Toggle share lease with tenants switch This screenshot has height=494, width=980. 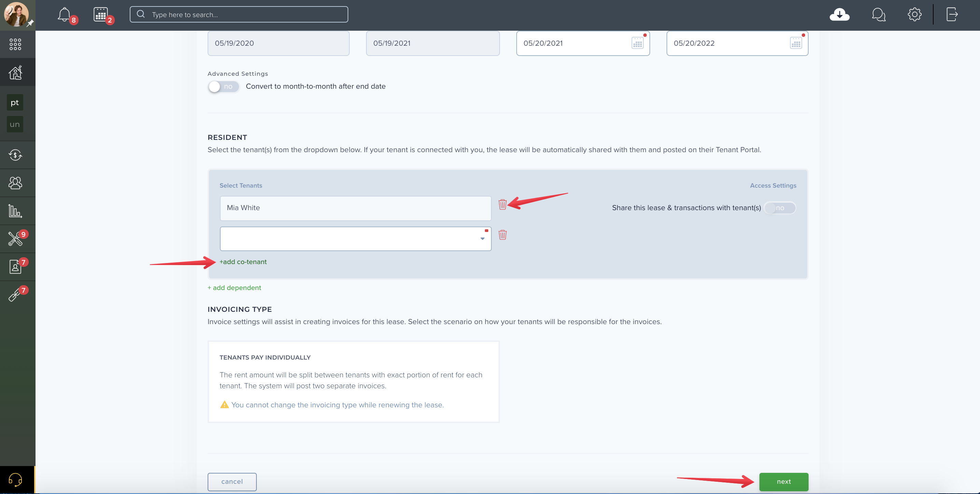click(x=780, y=208)
